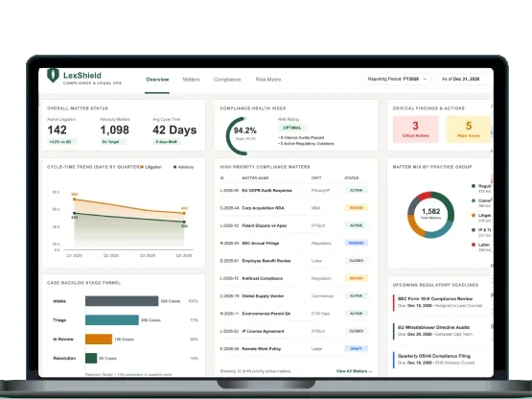Click the PENDING status on SEC Annual Filings
The height and width of the screenshot is (399, 532).
pyautogui.click(x=357, y=243)
